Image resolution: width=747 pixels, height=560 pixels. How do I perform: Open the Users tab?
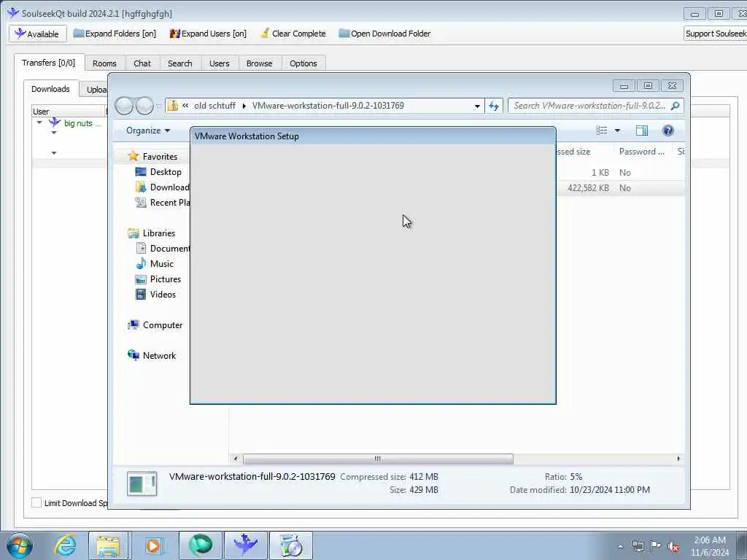219,63
